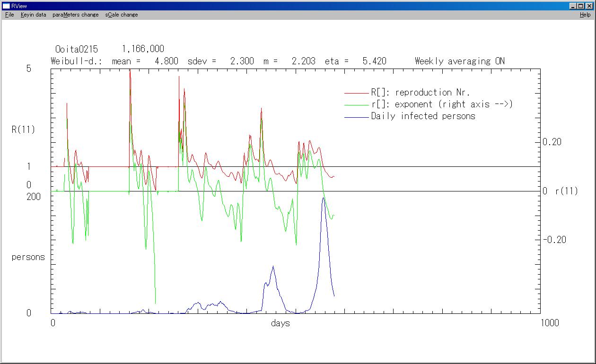Click the RView icon in title bar
596x364 pixels.
tap(6, 6)
